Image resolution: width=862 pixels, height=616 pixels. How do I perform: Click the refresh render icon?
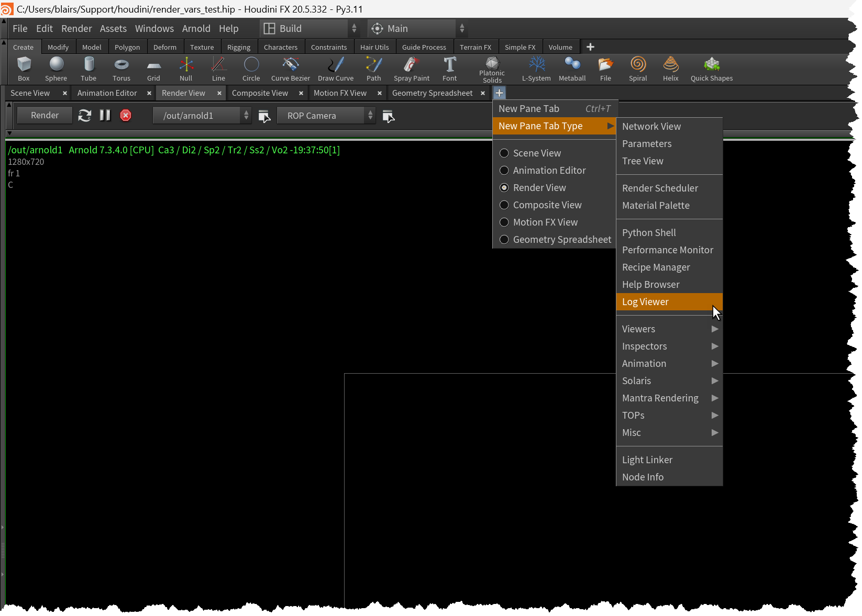click(85, 116)
